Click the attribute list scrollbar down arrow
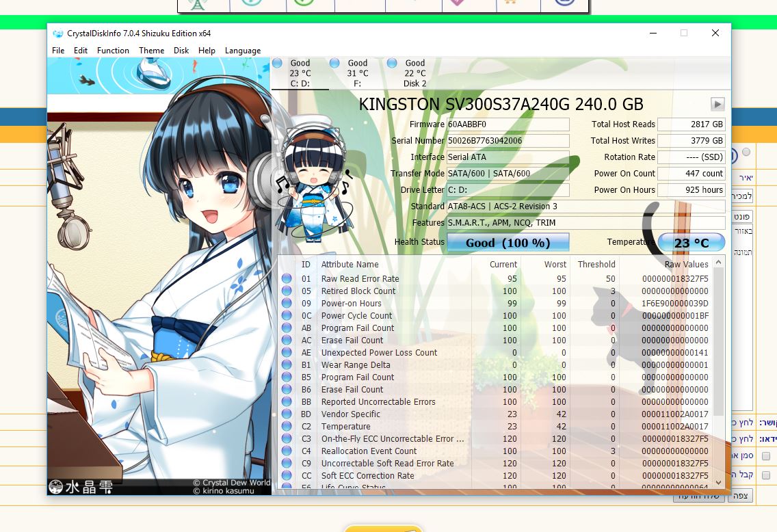This screenshot has height=532, width=777. 719,482
